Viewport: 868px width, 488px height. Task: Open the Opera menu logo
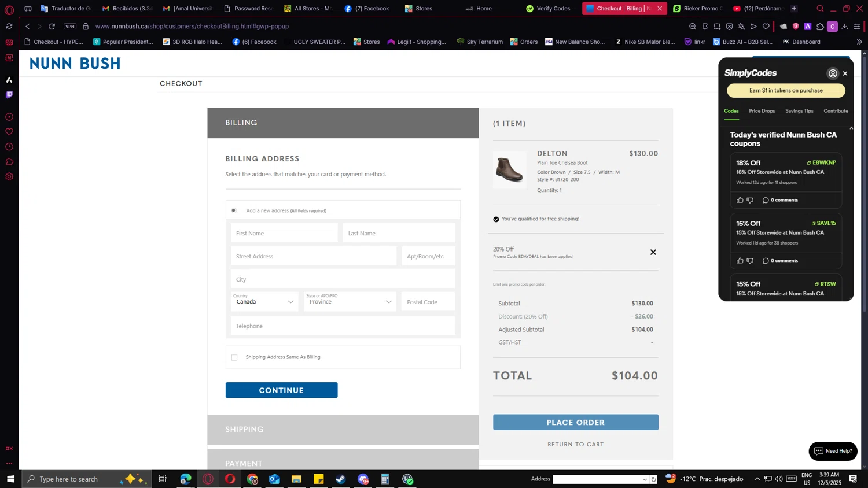click(9, 9)
